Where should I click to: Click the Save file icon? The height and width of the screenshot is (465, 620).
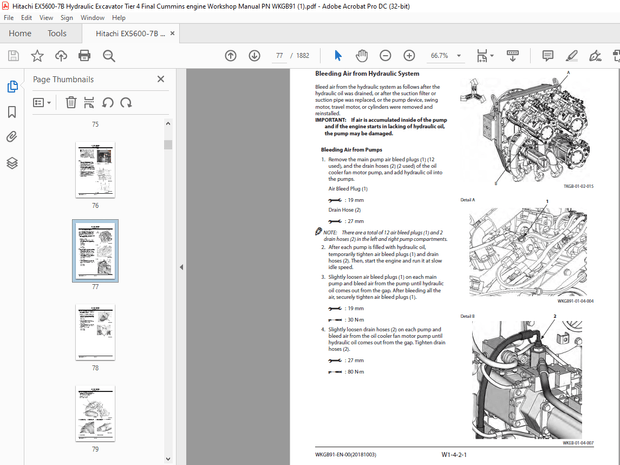[13, 56]
